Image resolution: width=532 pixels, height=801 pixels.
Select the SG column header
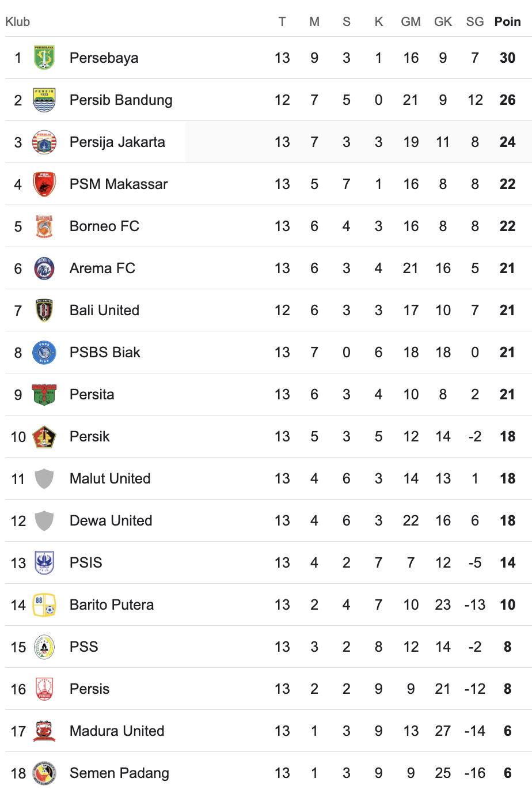click(x=475, y=21)
